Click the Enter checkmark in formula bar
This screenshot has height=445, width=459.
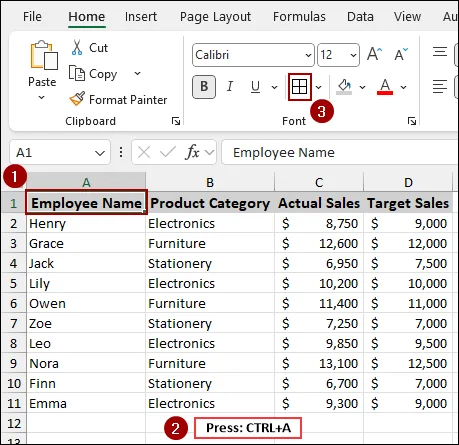[167, 152]
